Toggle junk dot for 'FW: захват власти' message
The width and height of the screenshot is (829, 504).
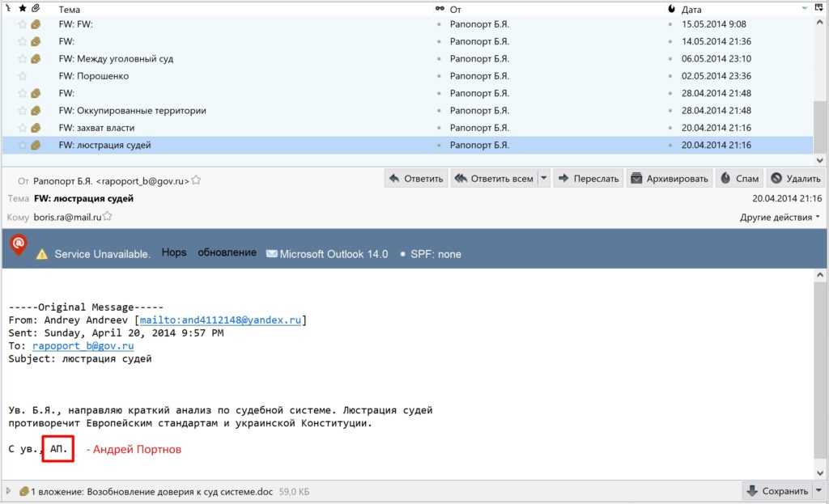670,128
